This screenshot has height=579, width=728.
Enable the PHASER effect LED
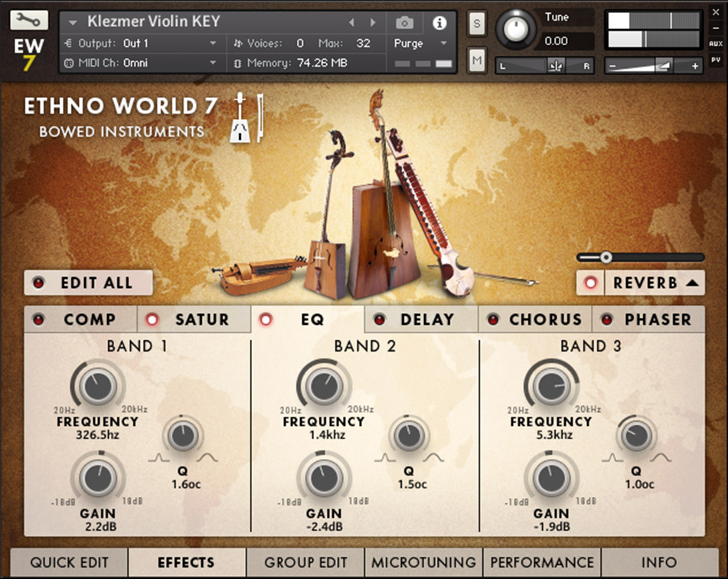coord(606,319)
